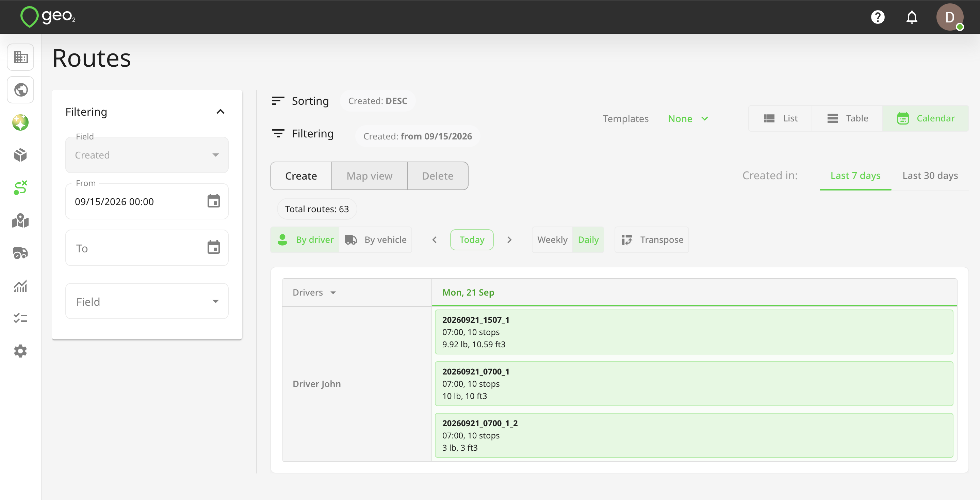Open the vehicles truck sidebar icon
This screenshot has height=500, width=980.
point(20,253)
